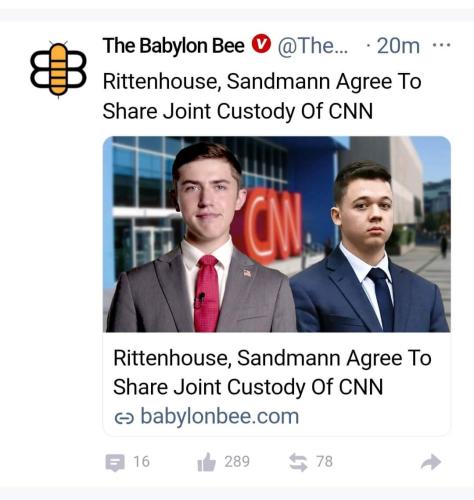Click the @The... account handle
Viewport: 474px width, 500px height.
tap(313, 46)
